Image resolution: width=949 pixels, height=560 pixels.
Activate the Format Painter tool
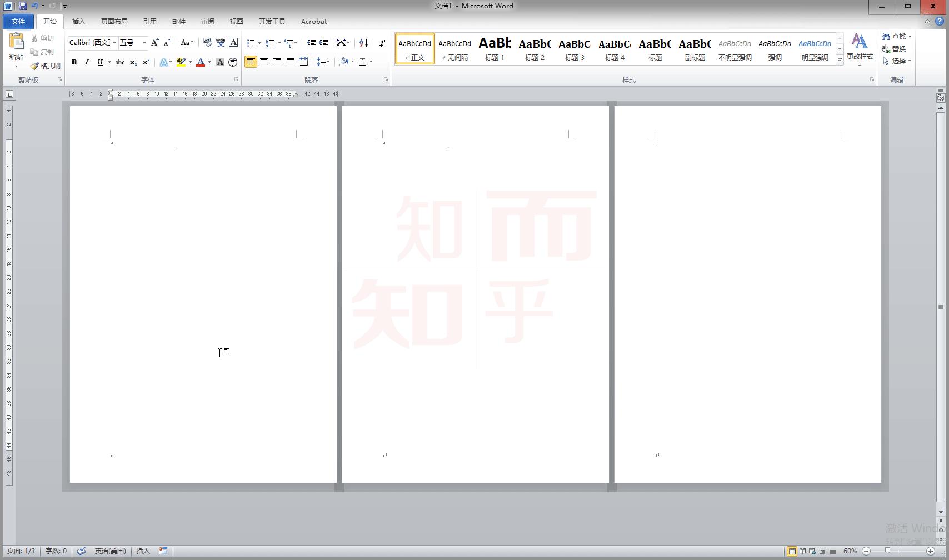pos(34,66)
